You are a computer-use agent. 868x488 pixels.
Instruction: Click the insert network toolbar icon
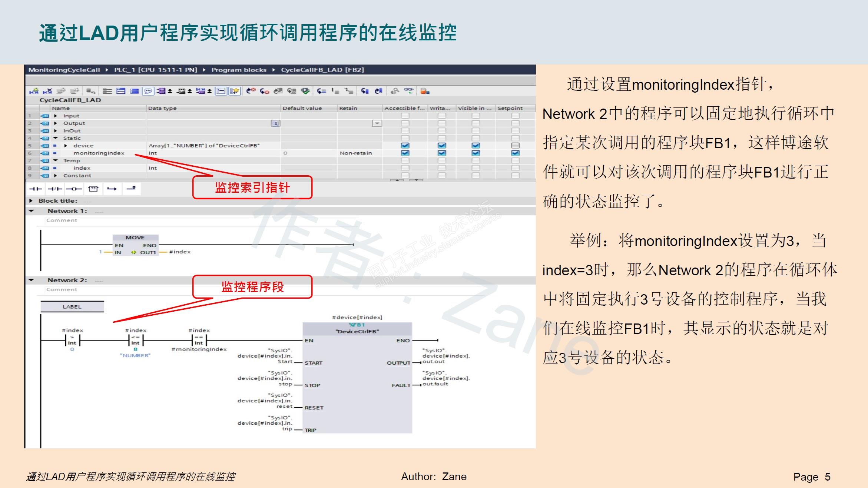pyautogui.click(x=34, y=91)
